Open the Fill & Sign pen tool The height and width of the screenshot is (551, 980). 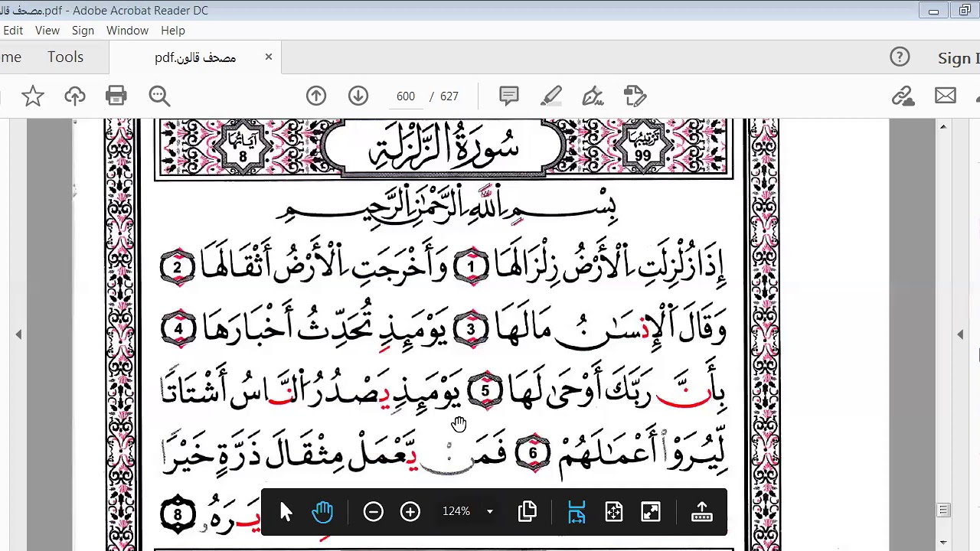[593, 96]
